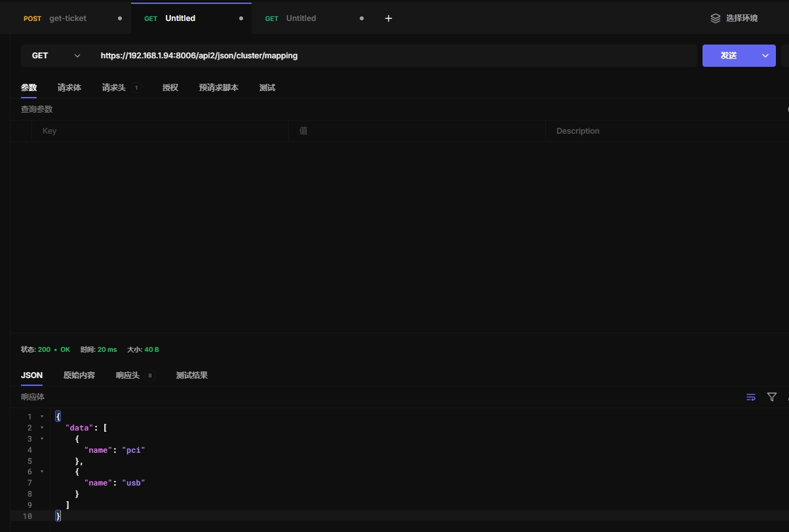Collapse the "data" array on line 2
789x532 pixels.
42,428
